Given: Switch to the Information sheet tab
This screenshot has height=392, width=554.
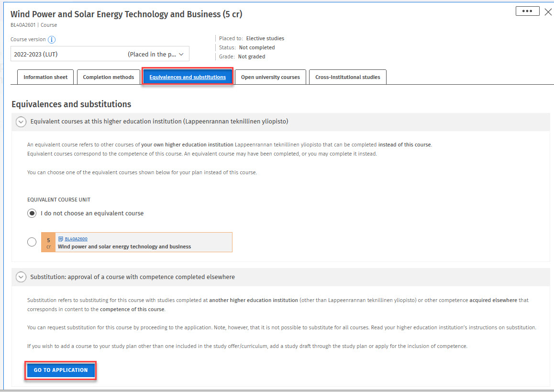Looking at the screenshot, I should tap(45, 77).
